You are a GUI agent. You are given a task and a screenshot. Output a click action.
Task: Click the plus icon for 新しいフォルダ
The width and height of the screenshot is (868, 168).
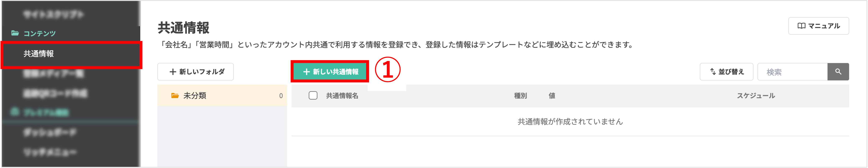click(173, 72)
